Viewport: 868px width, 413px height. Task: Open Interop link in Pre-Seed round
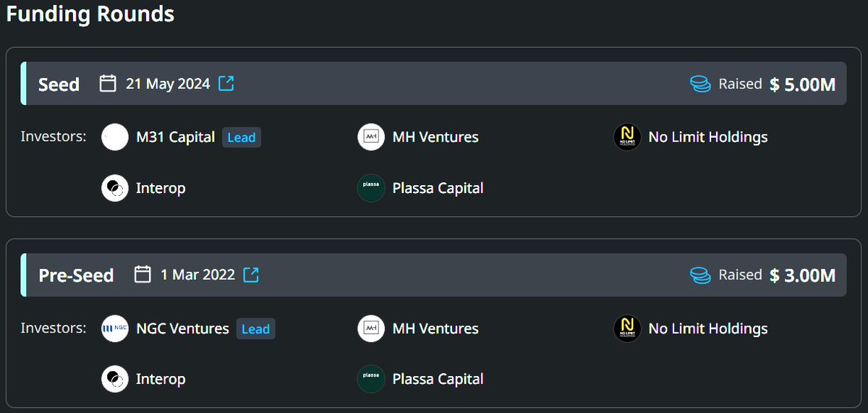pos(161,379)
